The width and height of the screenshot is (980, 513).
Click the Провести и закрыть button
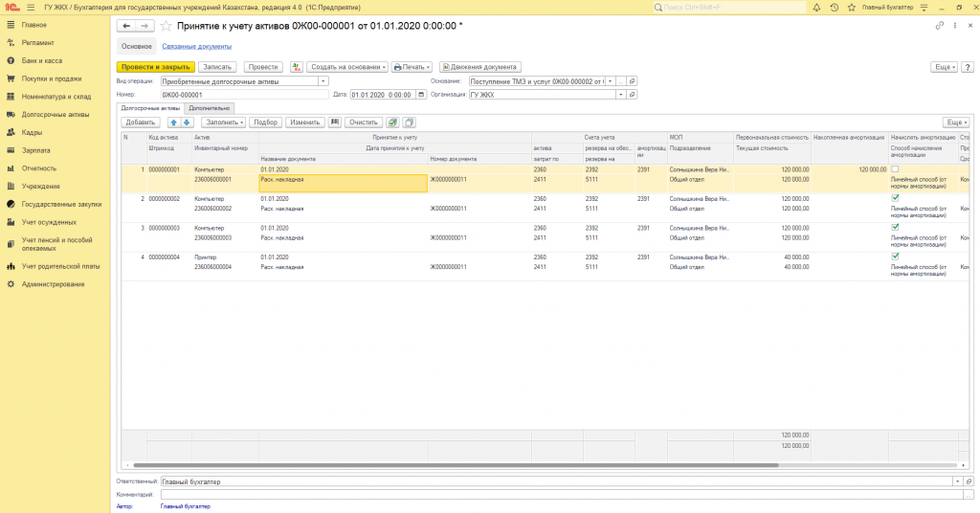[x=155, y=67]
